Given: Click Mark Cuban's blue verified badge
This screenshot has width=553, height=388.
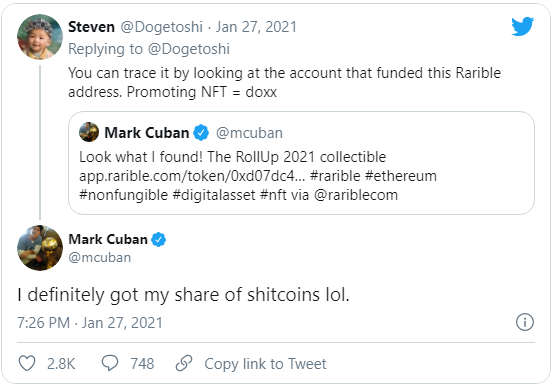Looking at the screenshot, I should pyautogui.click(x=158, y=240).
